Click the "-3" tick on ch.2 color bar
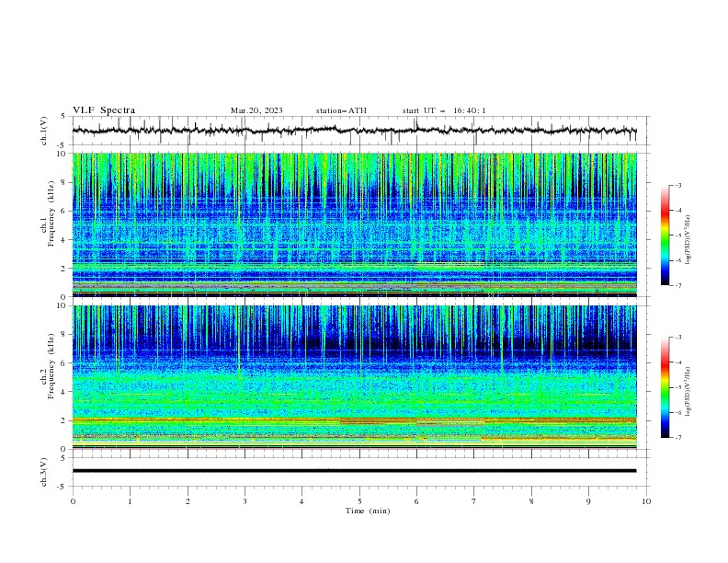 pos(677,338)
